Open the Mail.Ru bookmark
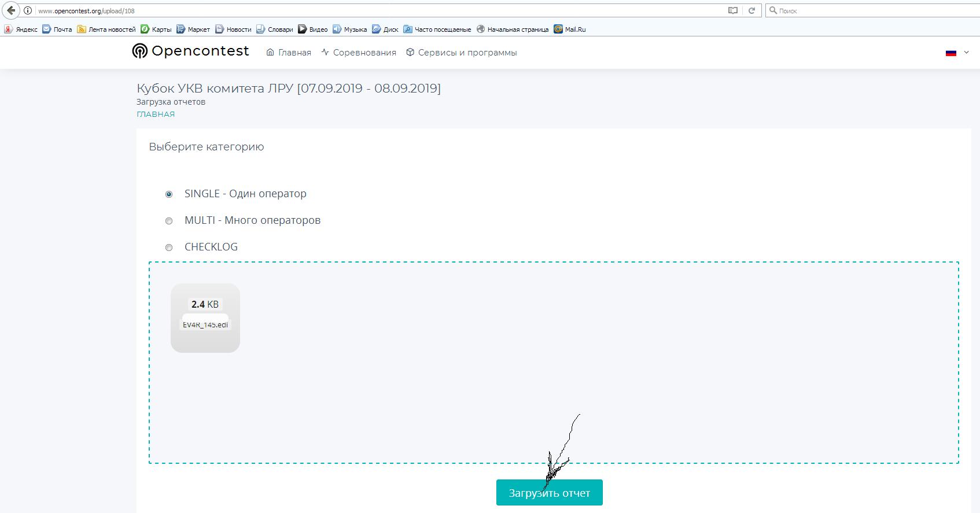Viewport: 980px width, 513px height. (x=570, y=29)
